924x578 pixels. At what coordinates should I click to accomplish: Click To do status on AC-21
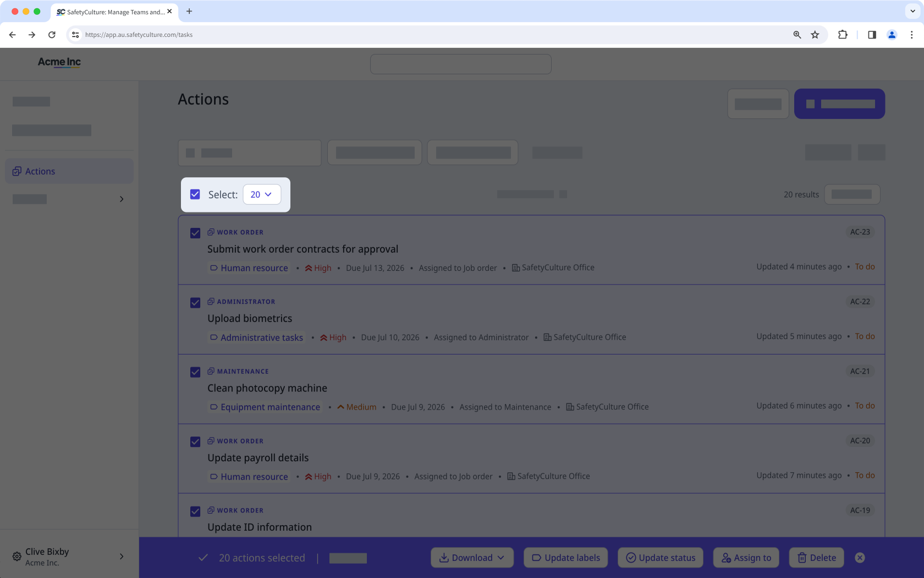865,406
